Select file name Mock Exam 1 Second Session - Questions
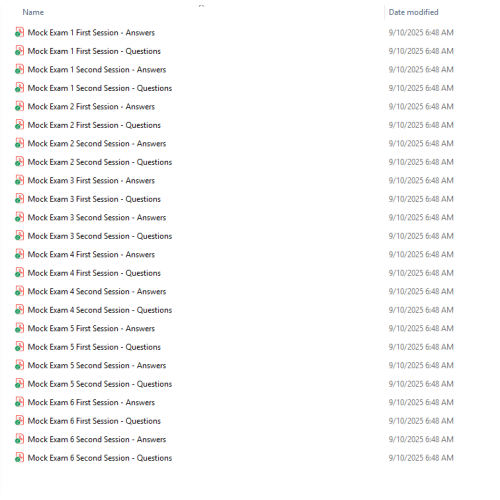The image size is (500, 500). 100,88
